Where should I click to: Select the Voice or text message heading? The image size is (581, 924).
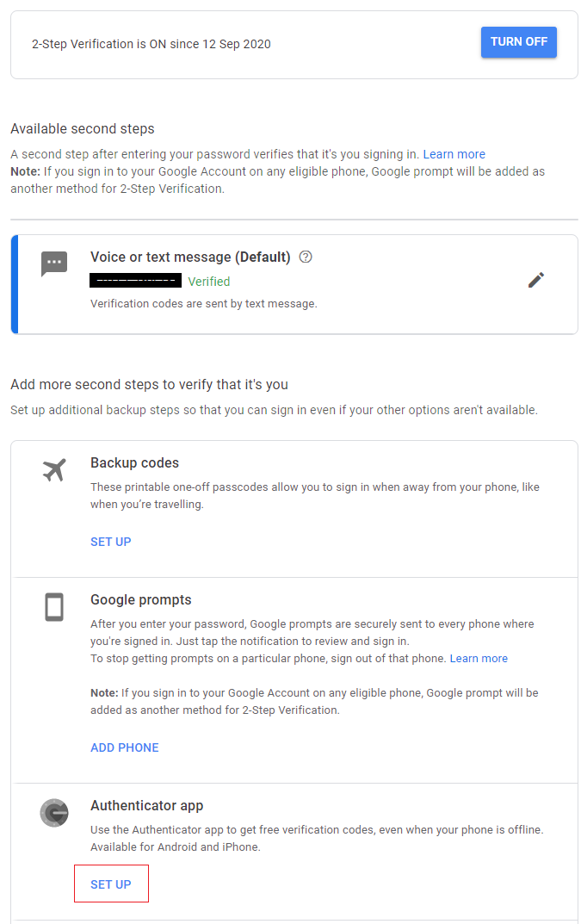(190, 257)
